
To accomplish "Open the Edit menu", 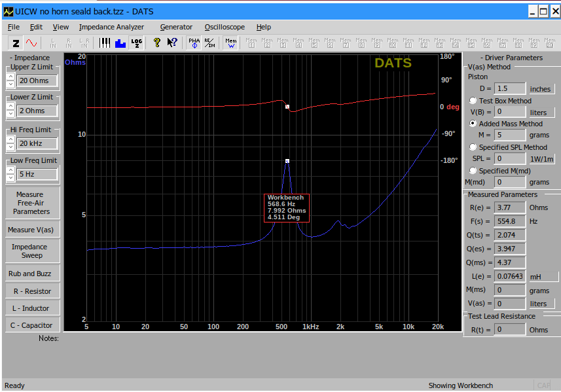I will (36, 27).
